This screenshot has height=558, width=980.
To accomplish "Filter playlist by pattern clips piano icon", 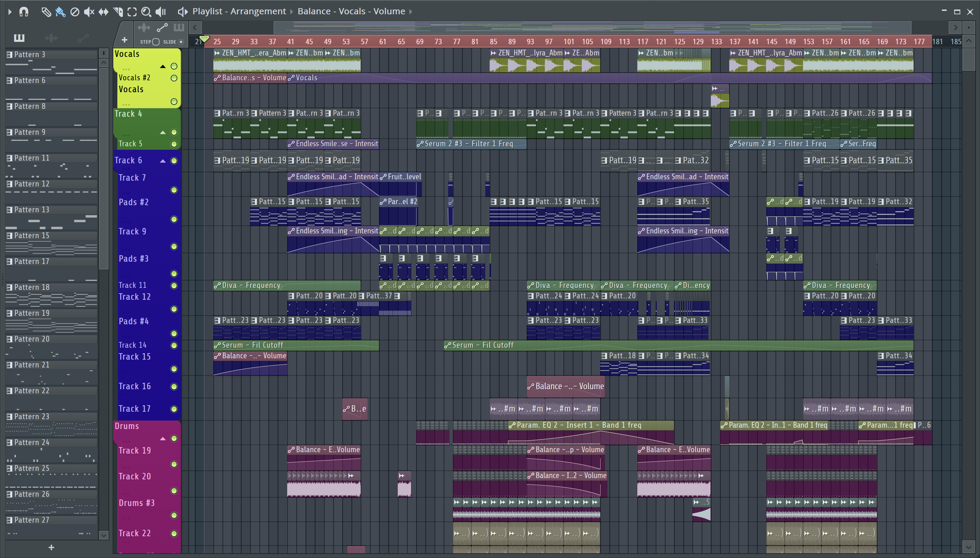I will 179,28.
